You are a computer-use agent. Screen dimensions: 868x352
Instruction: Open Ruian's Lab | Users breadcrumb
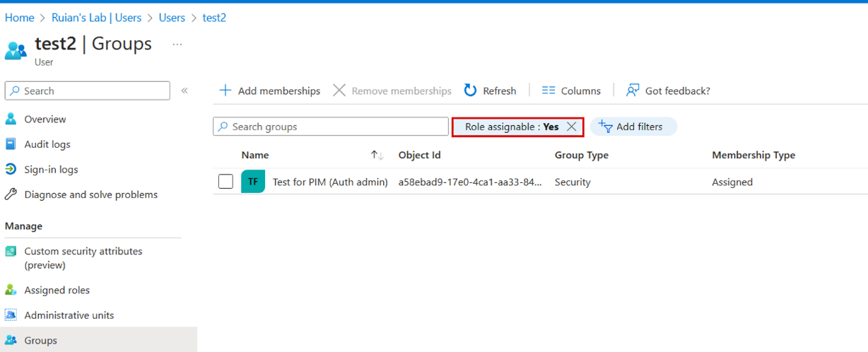[x=97, y=18]
